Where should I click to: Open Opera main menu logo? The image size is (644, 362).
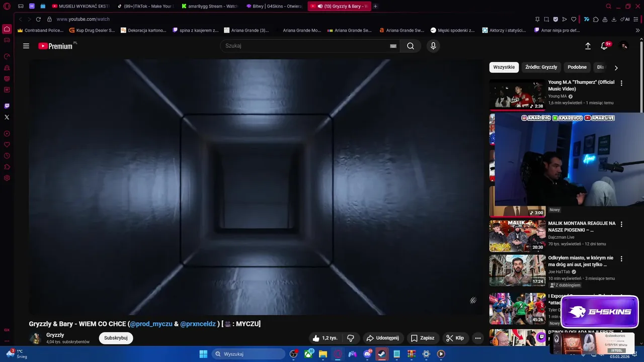(7, 6)
